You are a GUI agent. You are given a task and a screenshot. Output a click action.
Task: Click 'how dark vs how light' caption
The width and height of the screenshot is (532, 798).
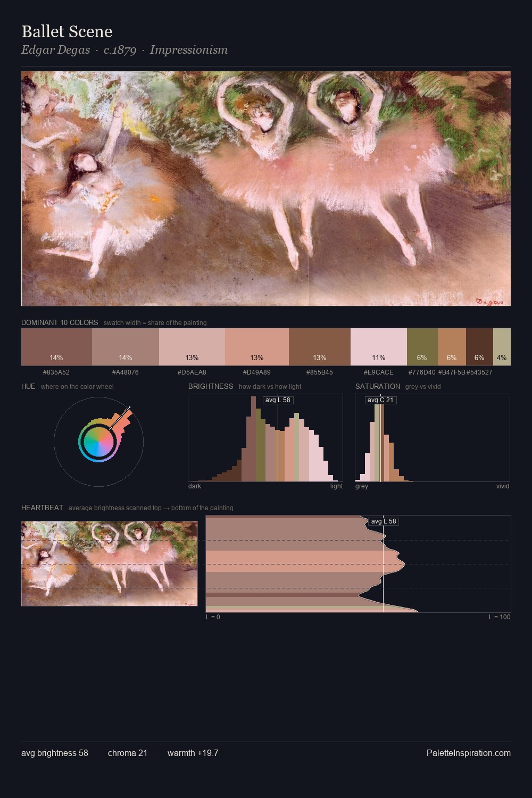270,387
